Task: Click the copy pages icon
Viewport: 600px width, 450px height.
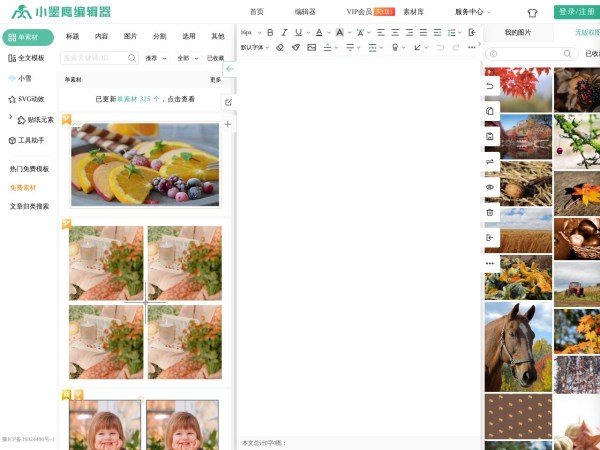Action: pos(490,111)
